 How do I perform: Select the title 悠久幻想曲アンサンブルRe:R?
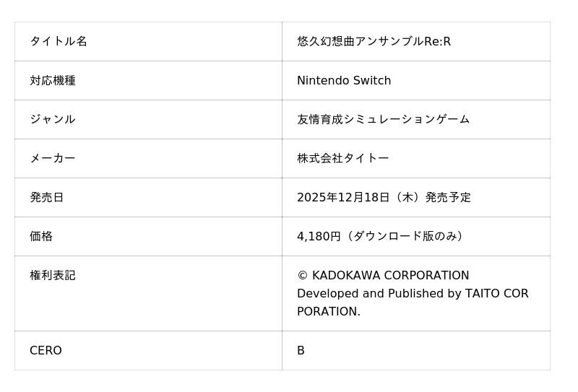[374, 41]
